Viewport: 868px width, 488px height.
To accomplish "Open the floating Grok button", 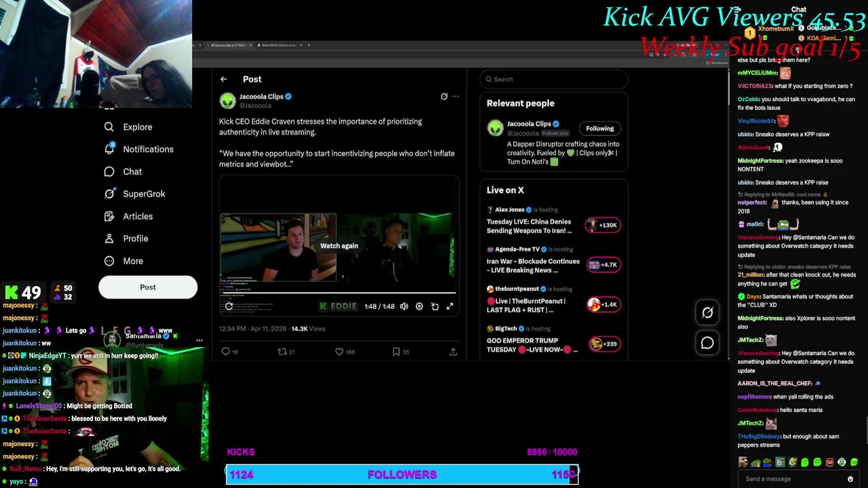I will (x=707, y=312).
